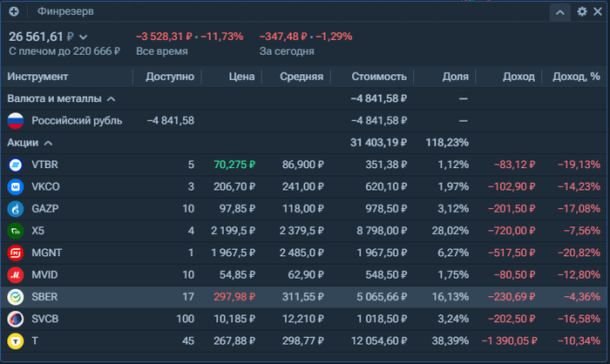This screenshot has height=364, width=610.
Task: Select the SBER ticker name
Action: coord(44,297)
